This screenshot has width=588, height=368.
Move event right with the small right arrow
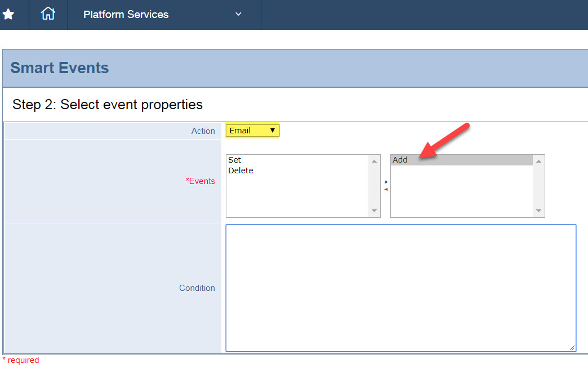tap(386, 182)
